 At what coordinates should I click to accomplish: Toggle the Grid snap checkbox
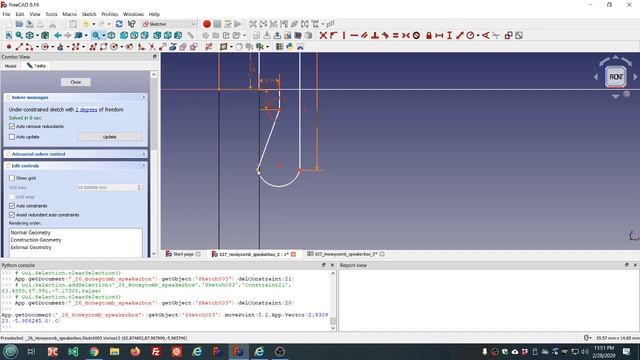tap(12, 197)
